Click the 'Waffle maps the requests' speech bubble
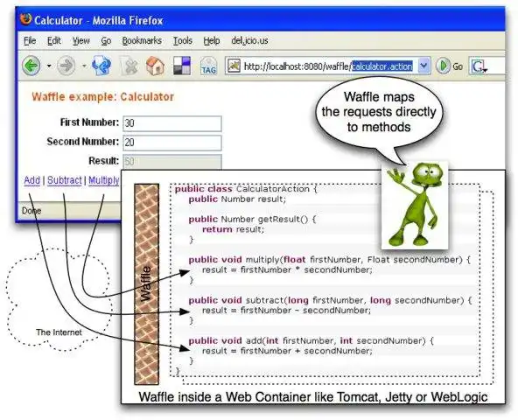Screen dimensions: 518x420 click(x=379, y=112)
